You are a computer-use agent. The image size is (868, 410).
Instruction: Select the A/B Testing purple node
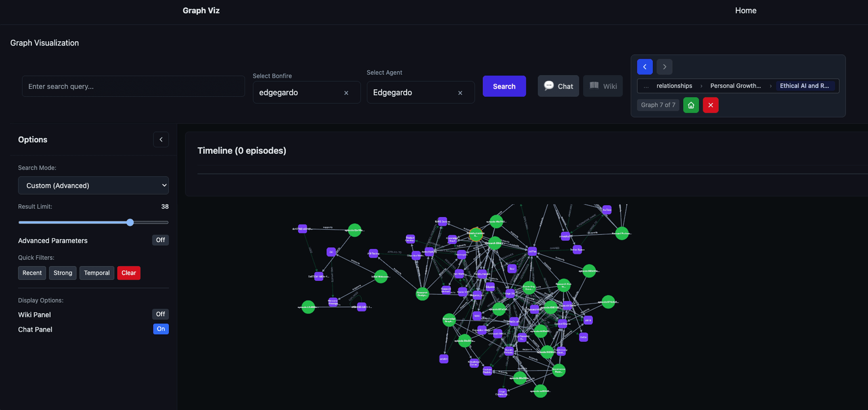pyautogui.click(x=373, y=254)
